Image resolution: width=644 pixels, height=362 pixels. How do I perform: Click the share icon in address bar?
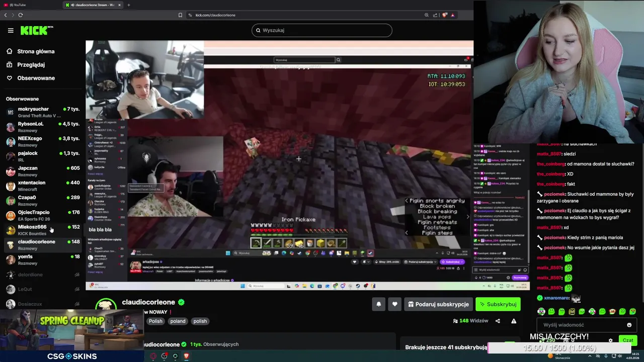tap(435, 15)
